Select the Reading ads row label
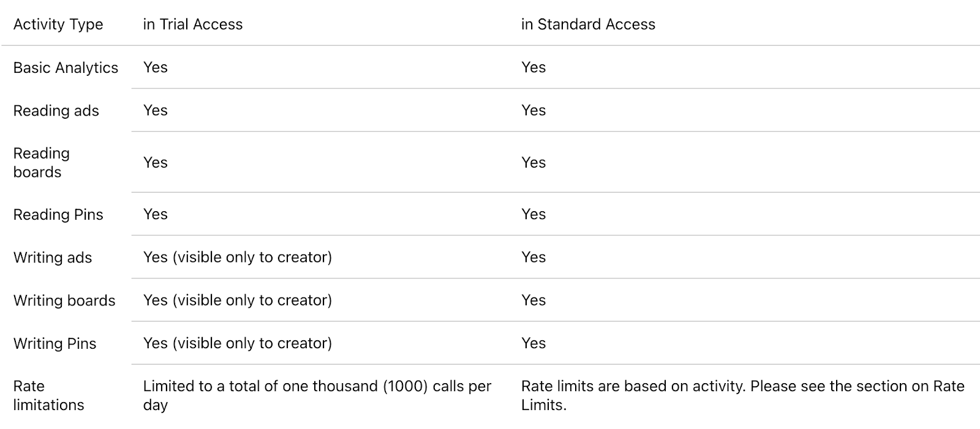Screen dimensions: 980x429 pyautogui.click(x=56, y=111)
